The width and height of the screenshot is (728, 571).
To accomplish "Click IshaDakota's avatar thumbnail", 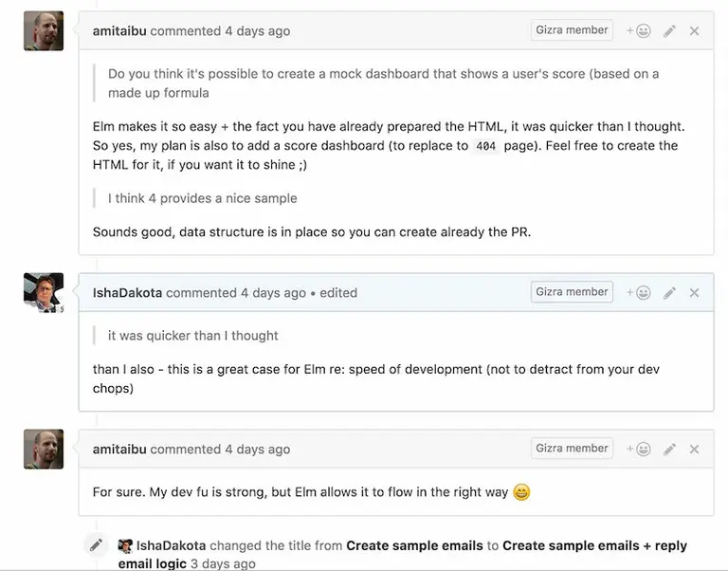I will pyautogui.click(x=44, y=293).
